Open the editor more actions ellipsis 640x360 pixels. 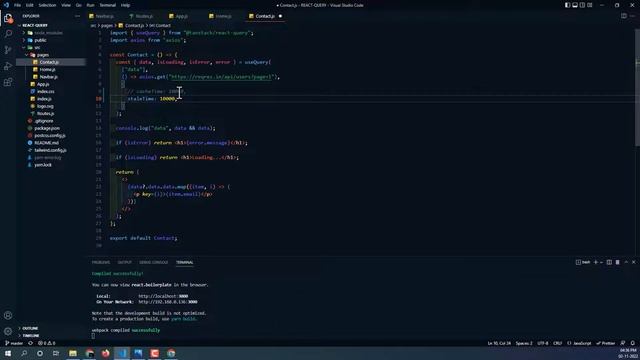633,16
